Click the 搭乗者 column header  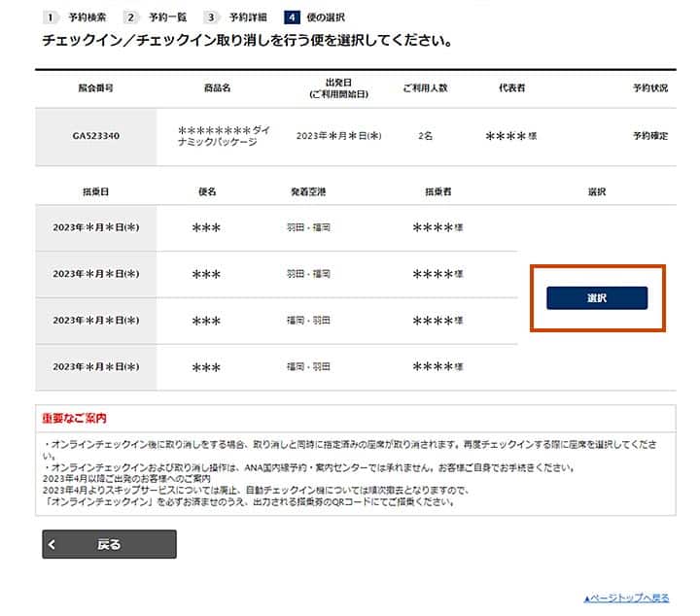(x=437, y=192)
